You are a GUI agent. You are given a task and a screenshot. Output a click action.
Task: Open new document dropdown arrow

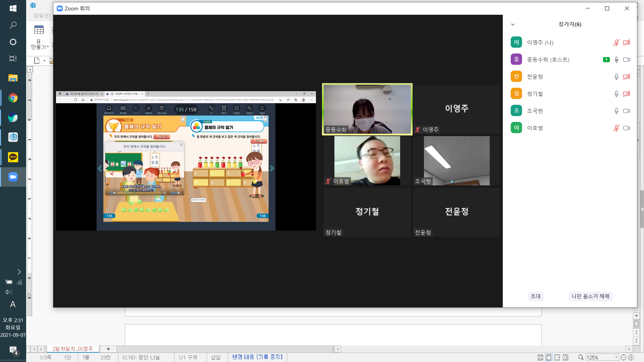click(44, 61)
